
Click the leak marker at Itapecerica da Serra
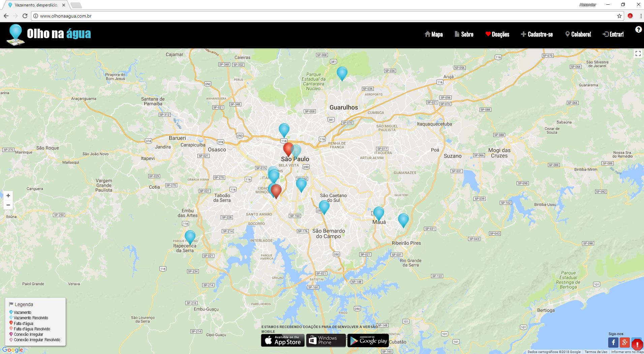pyautogui.click(x=190, y=237)
